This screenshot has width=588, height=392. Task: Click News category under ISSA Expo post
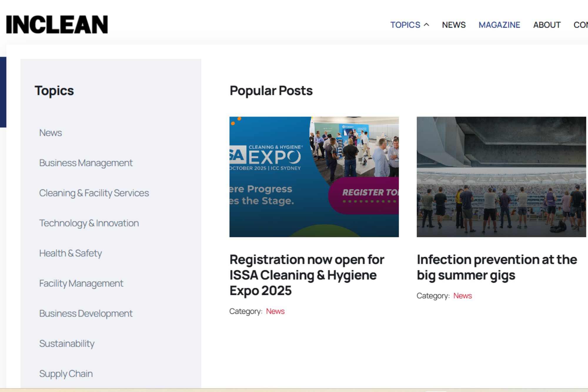[x=275, y=311]
